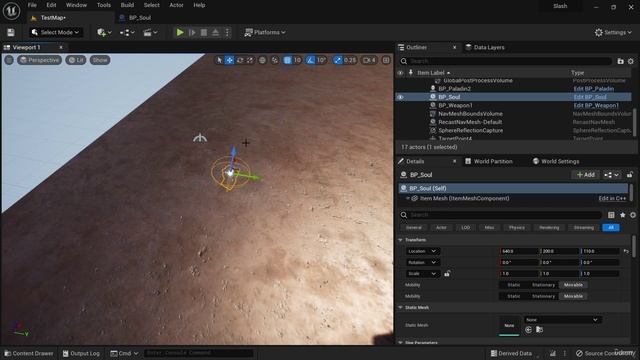This screenshot has width=640, height=360.
Task: Activate the translate move gizmo tool
Action: (229, 60)
